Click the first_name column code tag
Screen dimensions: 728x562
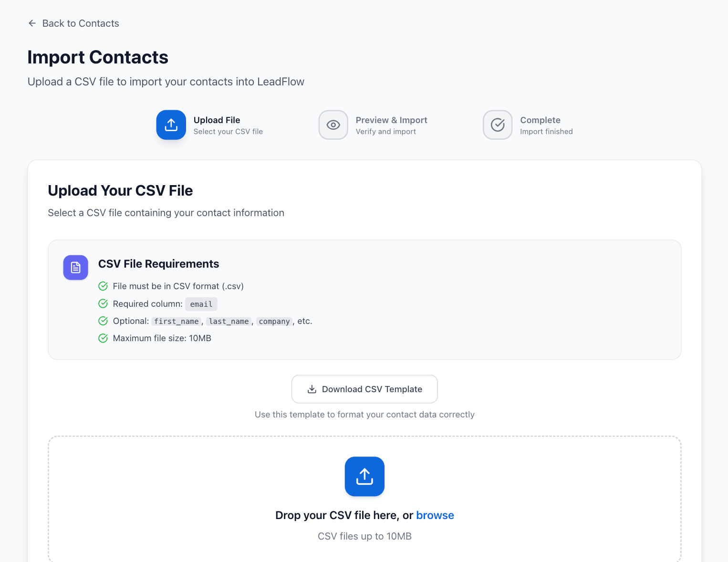pos(177,322)
